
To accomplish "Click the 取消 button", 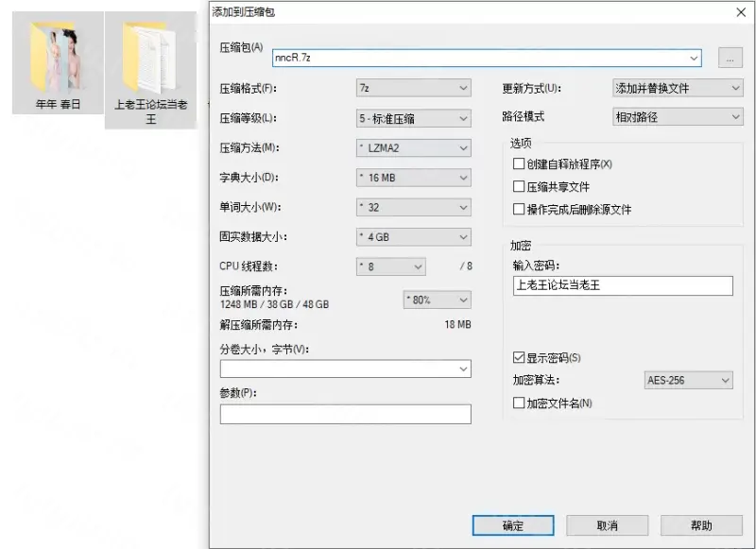I will (x=608, y=525).
